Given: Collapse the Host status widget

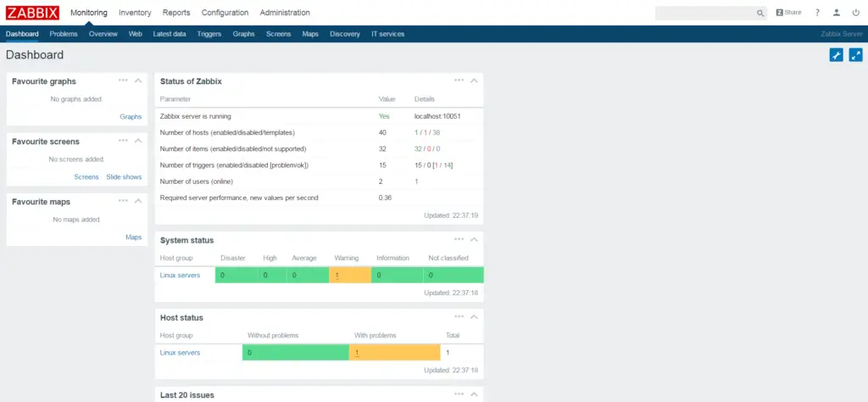Looking at the screenshot, I should click(474, 317).
